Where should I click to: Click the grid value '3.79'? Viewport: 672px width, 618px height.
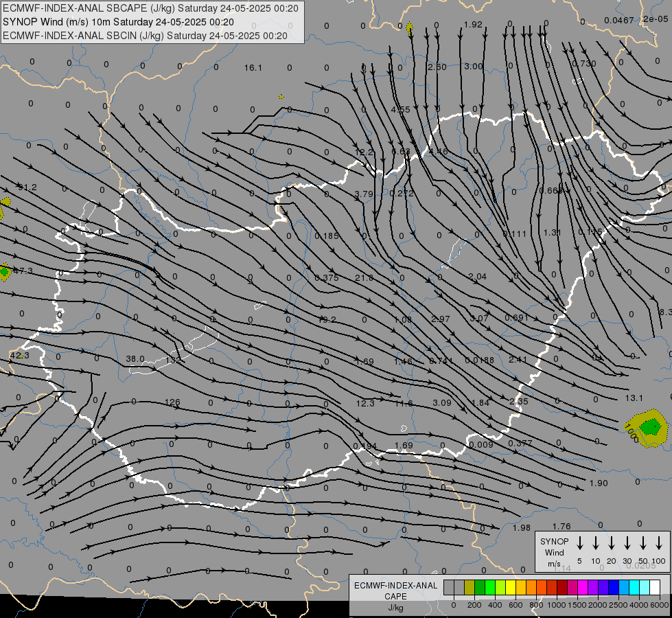(x=364, y=194)
